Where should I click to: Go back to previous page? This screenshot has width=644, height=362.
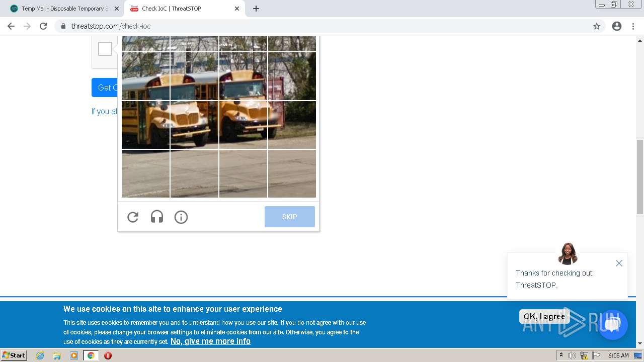[11, 26]
